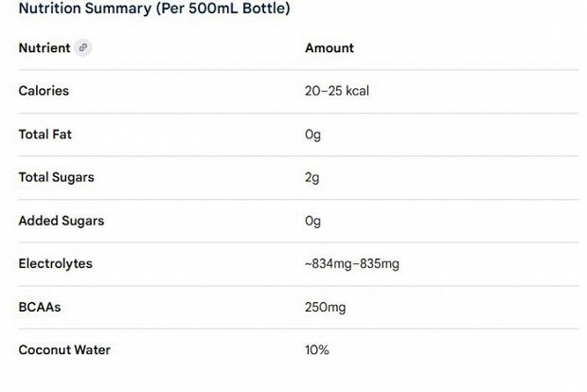This screenshot has width=587, height=392.
Task: Click the Added Sugars 0g amount
Action: [313, 221]
